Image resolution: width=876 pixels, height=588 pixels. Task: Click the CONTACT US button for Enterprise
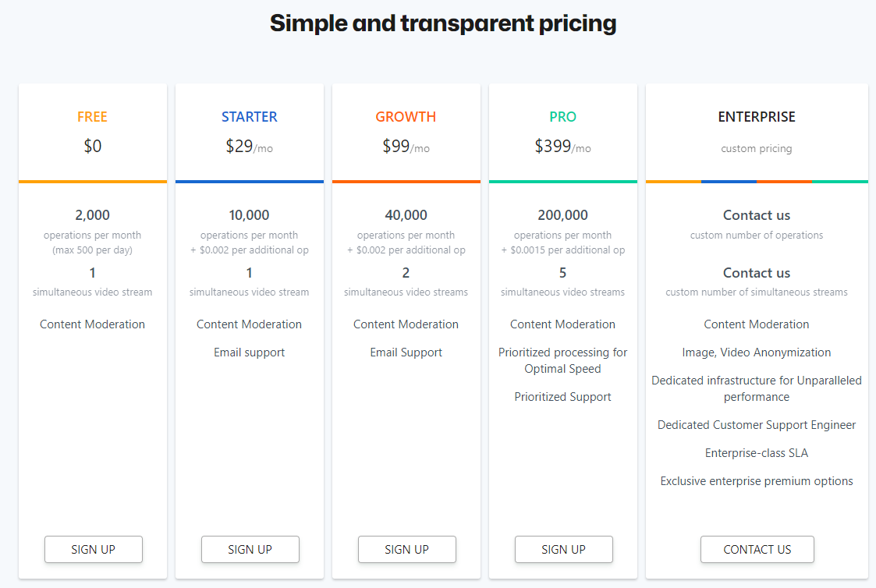757,549
